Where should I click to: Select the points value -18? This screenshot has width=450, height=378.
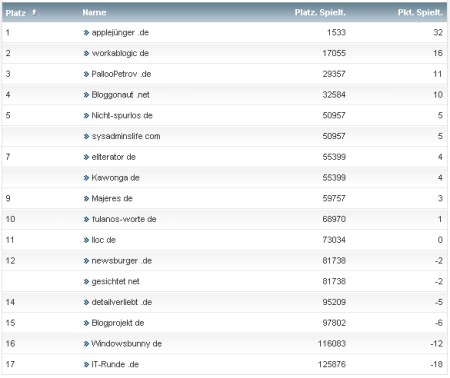pyautogui.click(x=437, y=364)
